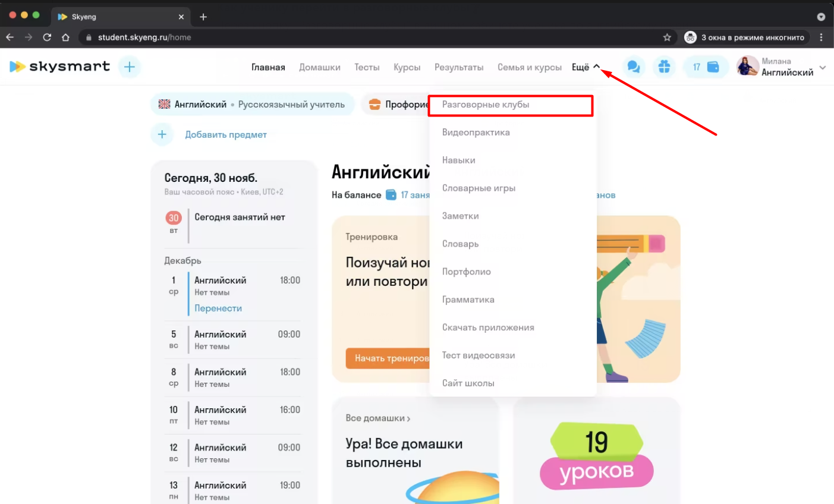Screen dimensions: 834x504
Task: Go to the Главная tab
Action: click(268, 67)
